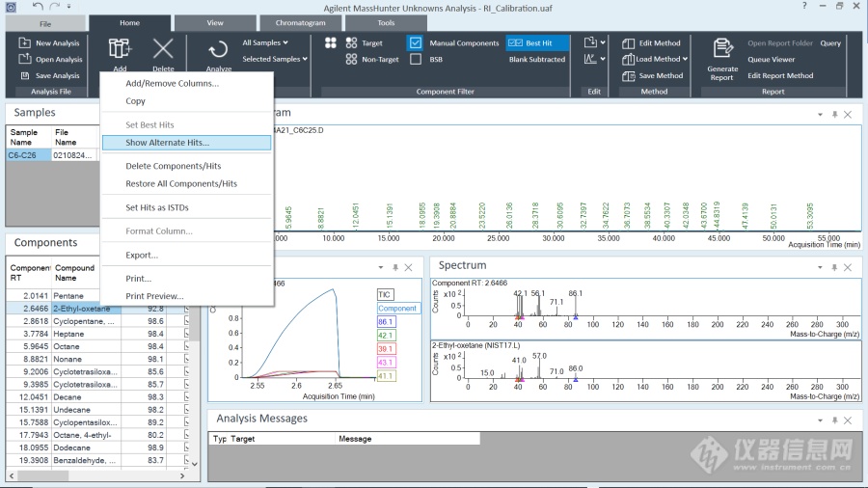Image resolution: width=868 pixels, height=488 pixels.
Task: Close the Analysis Messages panel
Action: point(848,420)
